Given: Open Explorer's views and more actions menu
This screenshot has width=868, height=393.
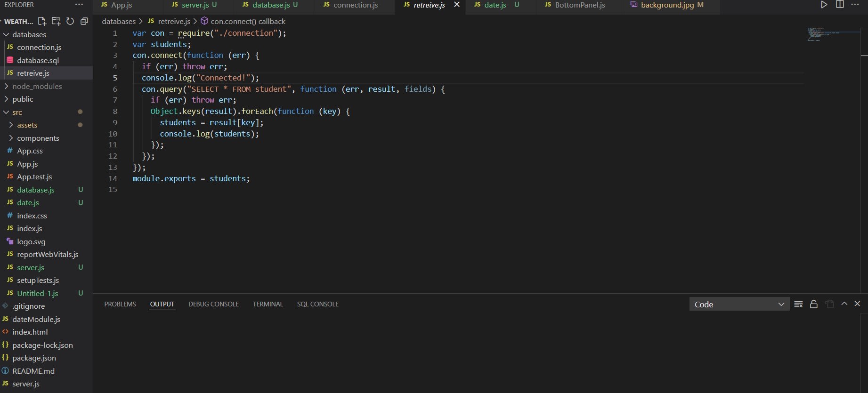Looking at the screenshot, I should pos(79,5).
